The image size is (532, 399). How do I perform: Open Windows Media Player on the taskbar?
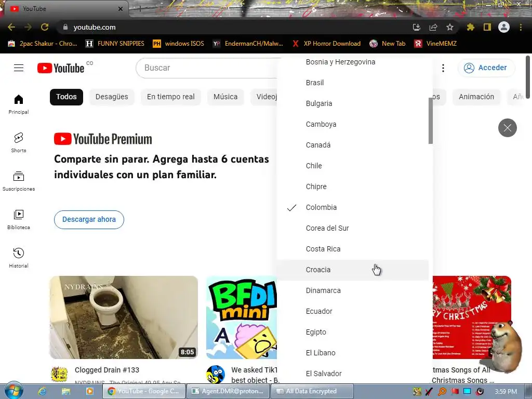89,391
